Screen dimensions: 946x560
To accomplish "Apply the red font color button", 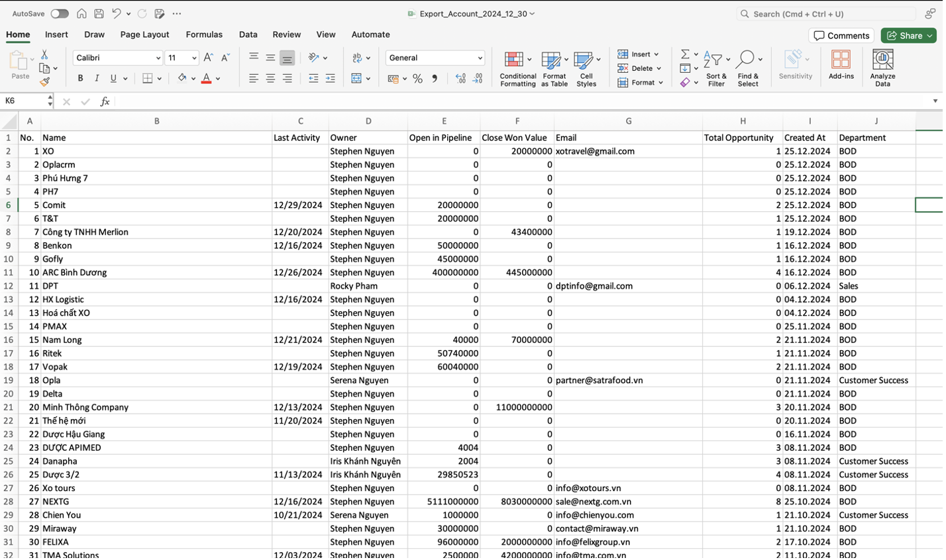I will 207,79.
